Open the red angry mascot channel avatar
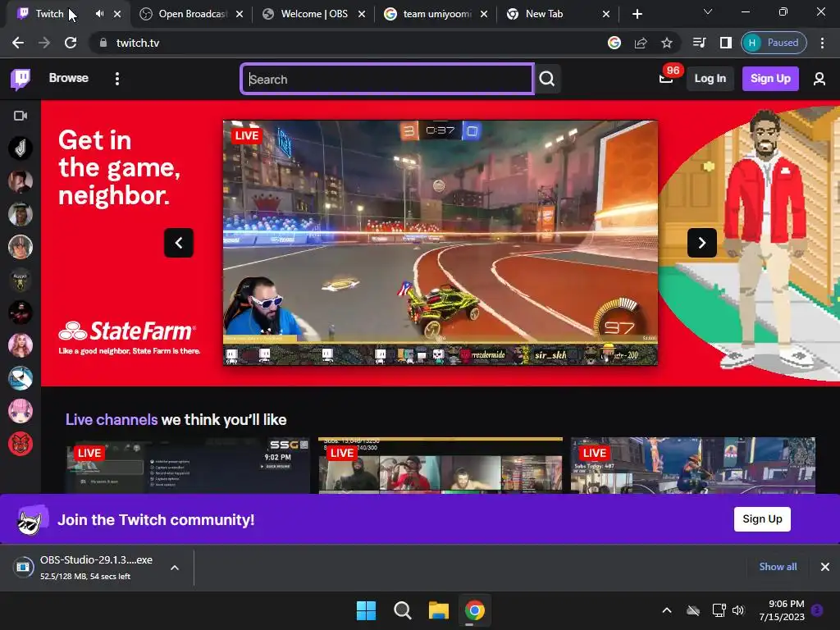The image size is (840, 630). (x=21, y=444)
